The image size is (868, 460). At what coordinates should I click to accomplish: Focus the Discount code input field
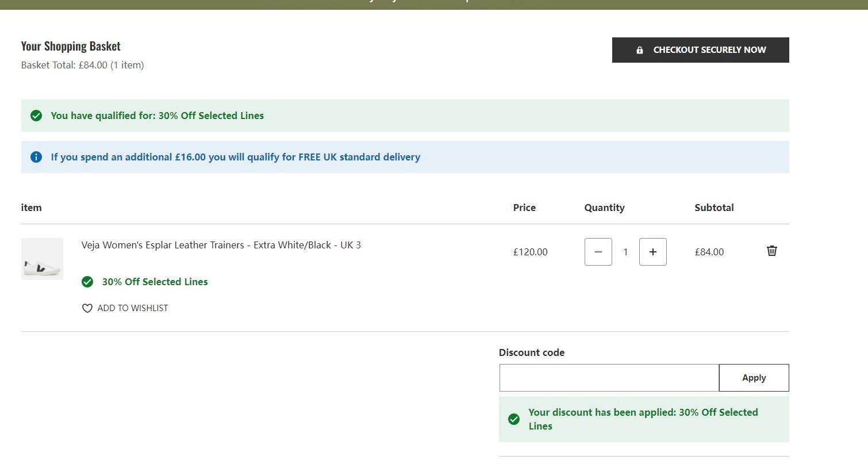click(x=609, y=378)
